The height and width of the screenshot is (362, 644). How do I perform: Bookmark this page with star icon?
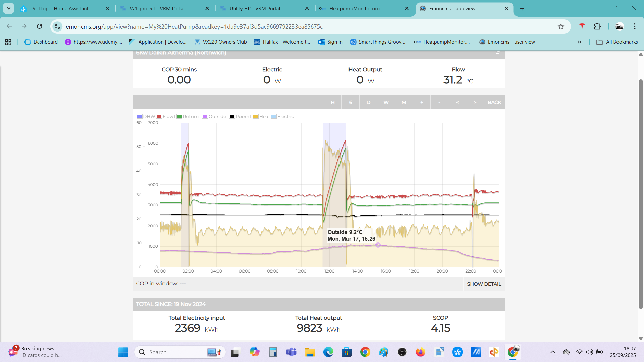(x=561, y=26)
